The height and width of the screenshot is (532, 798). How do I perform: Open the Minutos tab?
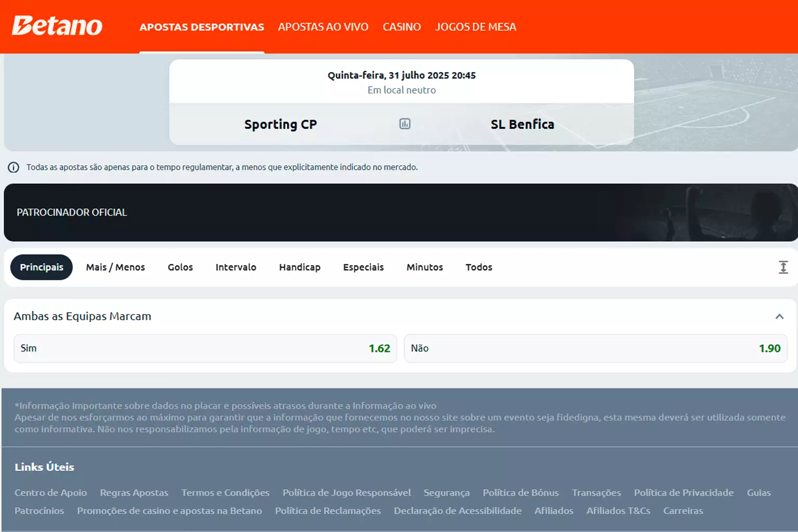(424, 267)
